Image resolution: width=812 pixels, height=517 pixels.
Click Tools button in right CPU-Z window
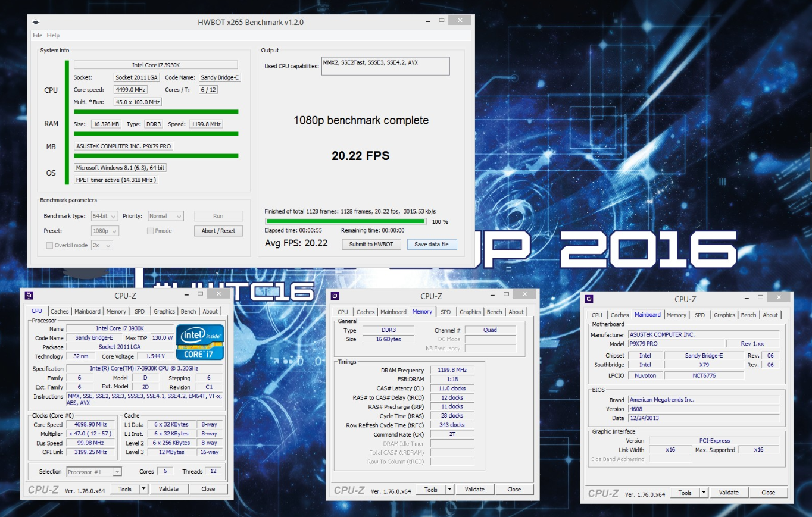(685, 493)
